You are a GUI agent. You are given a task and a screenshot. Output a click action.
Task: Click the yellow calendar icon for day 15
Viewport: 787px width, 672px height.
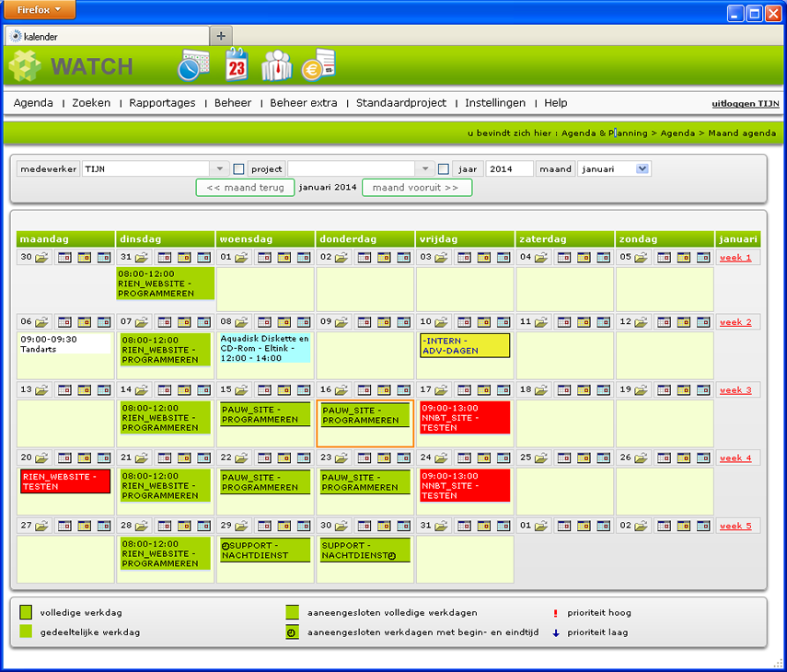[284, 390]
